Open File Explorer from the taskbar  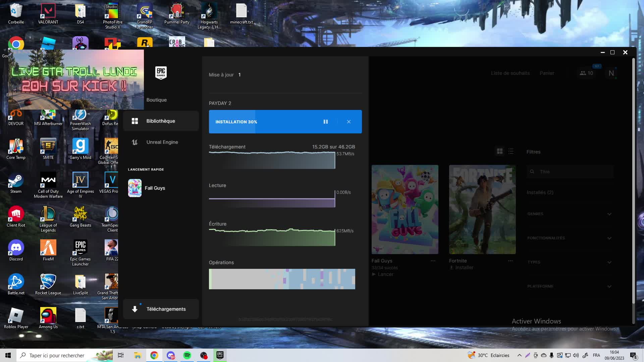tap(138, 355)
